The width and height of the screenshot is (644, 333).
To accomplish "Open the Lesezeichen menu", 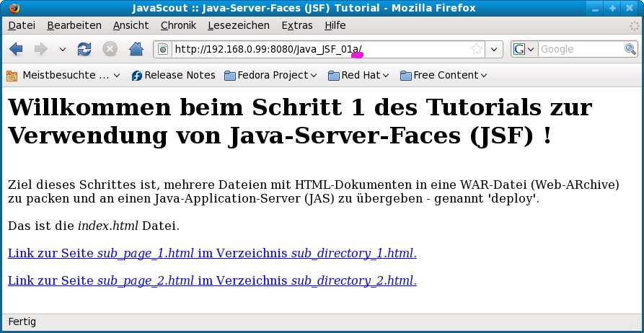I will click(238, 25).
